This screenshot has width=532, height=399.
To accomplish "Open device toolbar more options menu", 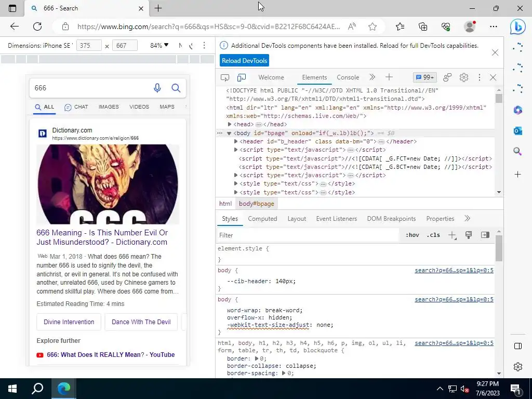I will [204, 46].
